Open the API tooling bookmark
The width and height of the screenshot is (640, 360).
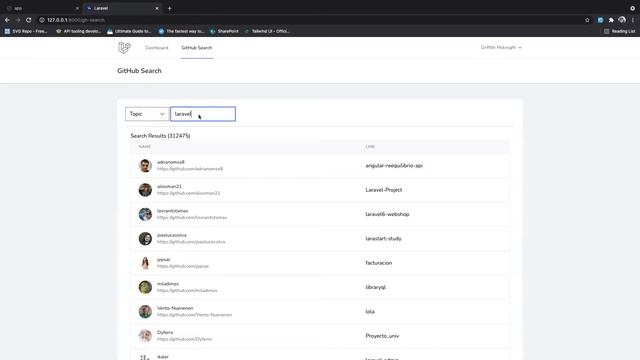[78, 31]
